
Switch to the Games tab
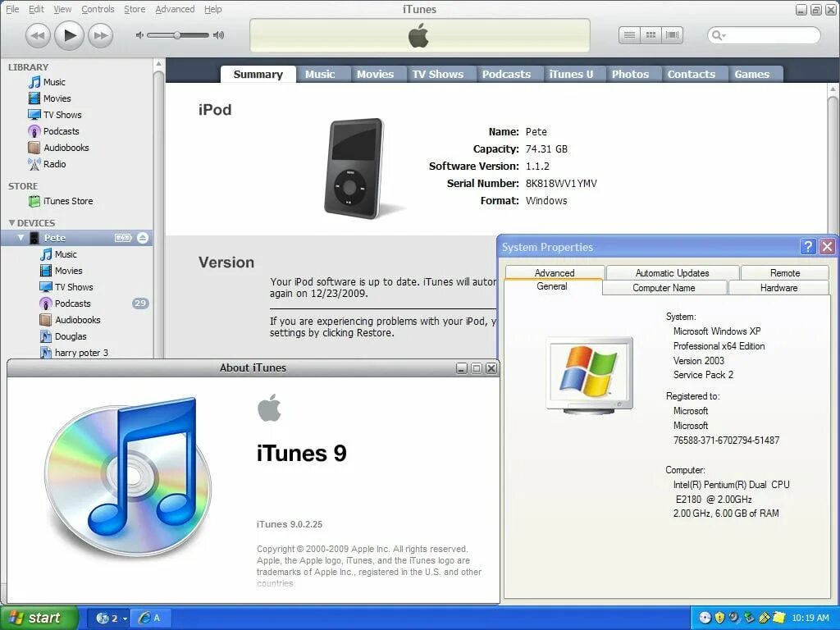(751, 75)
